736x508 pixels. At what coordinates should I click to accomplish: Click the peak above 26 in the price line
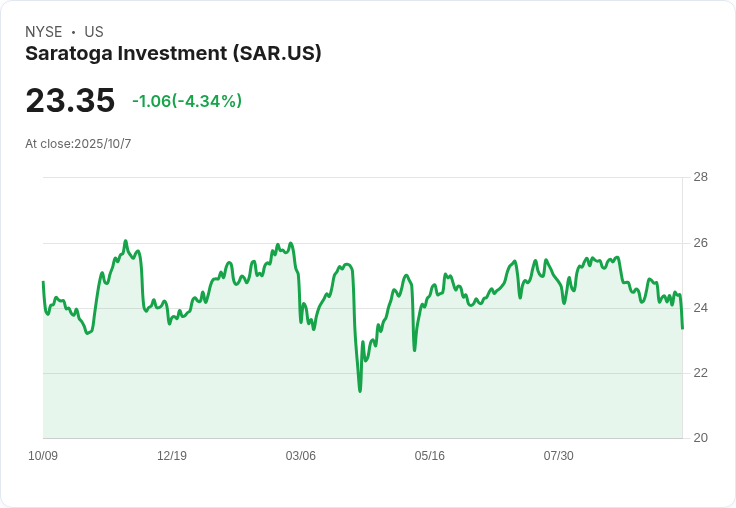coord(125,241)
